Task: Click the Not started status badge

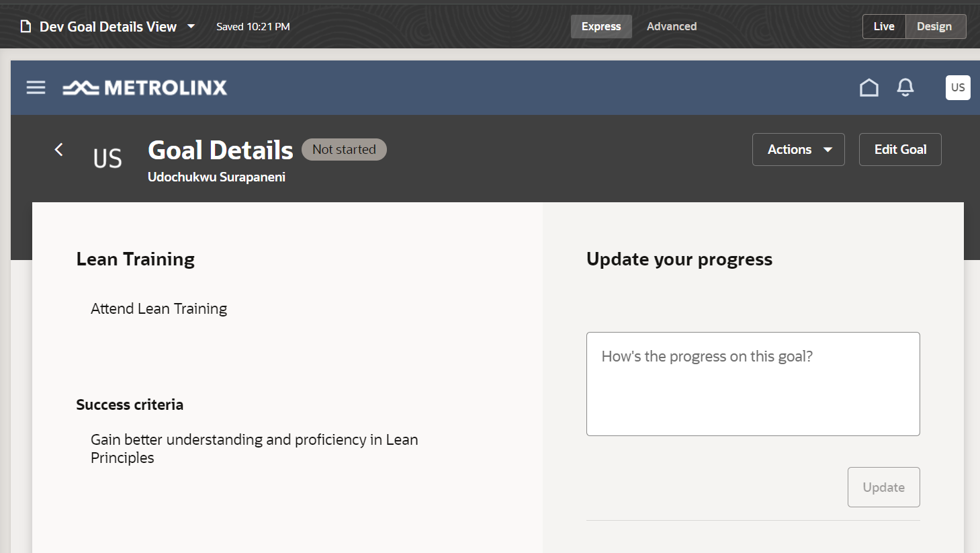Action: click(x=344, y=149)
